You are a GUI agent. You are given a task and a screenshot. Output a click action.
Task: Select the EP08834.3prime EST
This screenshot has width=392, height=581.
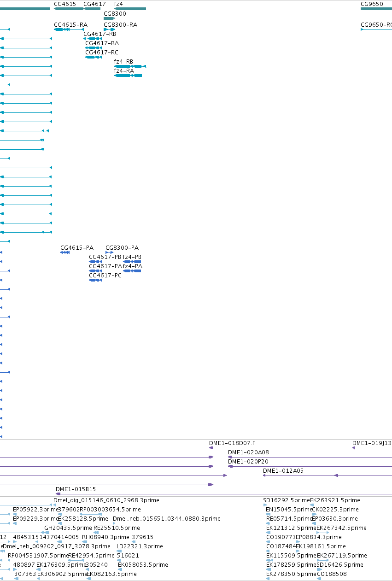(298, 542)
